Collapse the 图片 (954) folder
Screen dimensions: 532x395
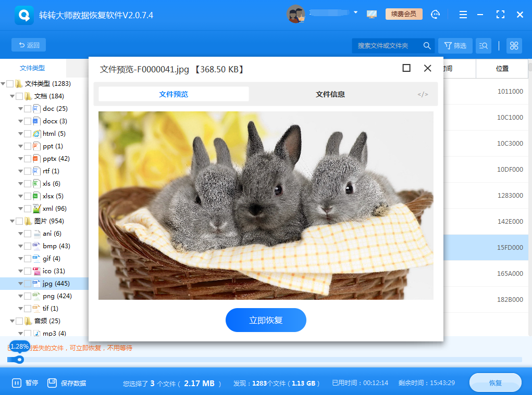[12, 221]
